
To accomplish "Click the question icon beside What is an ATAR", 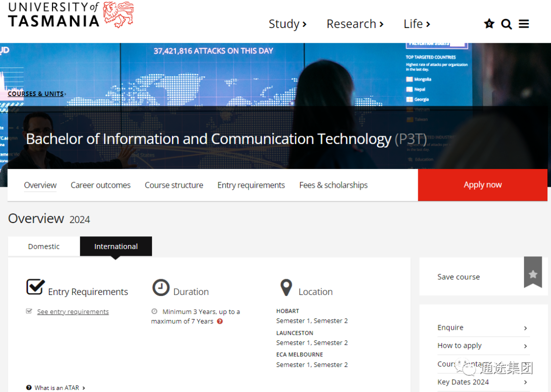I will point(29,387).
